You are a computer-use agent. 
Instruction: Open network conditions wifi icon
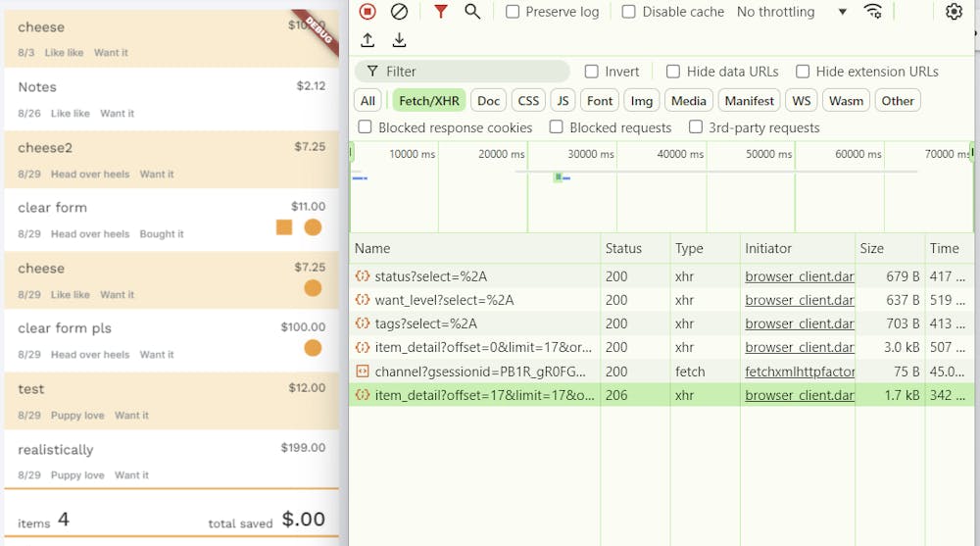pyautogui.click(x=872, y=12)
